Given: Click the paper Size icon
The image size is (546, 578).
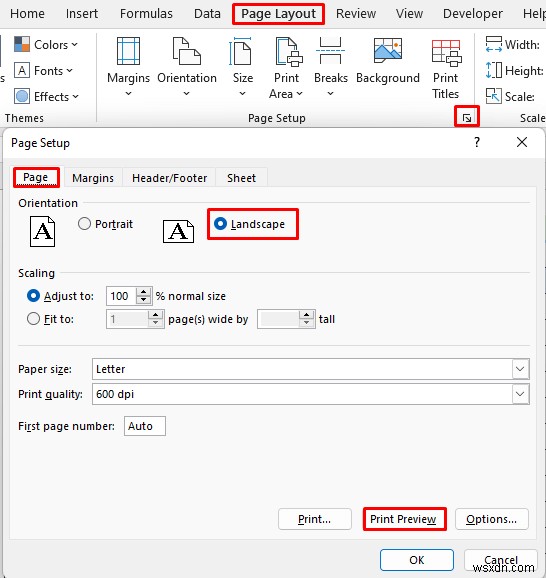Looking at the screenshot, I should [x=241, y=51].
